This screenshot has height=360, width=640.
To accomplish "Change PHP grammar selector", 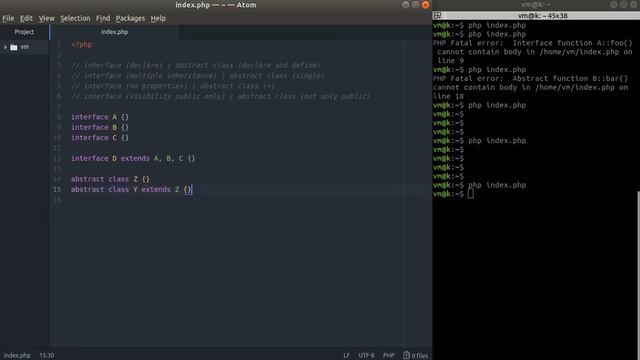I will (389, 356).
